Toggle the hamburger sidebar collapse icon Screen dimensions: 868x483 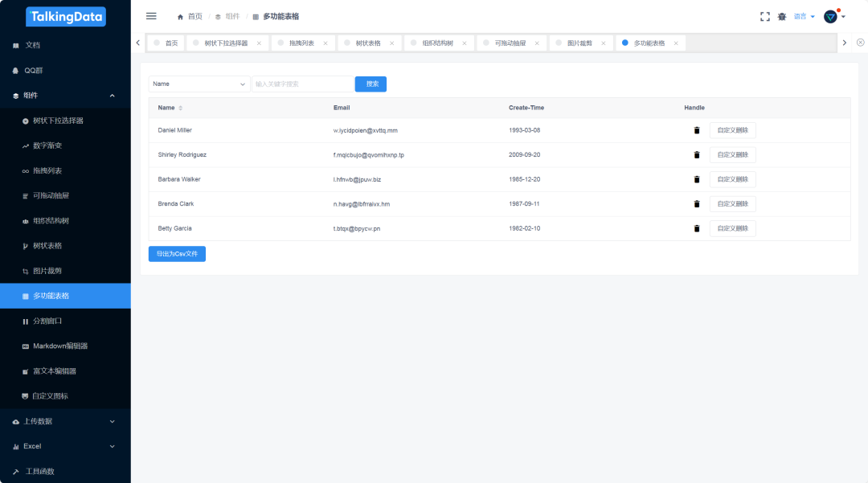tap(151, 16)
